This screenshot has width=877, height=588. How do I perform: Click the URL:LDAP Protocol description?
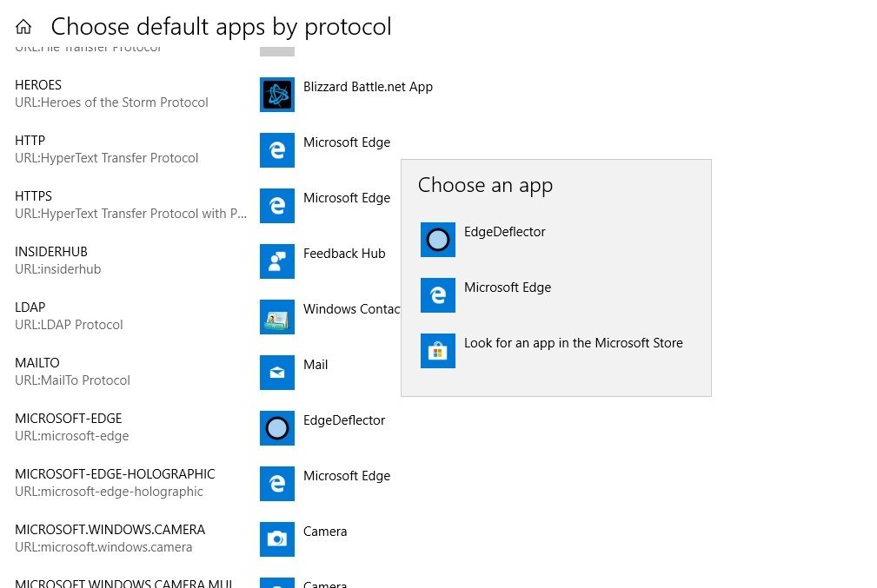69,325
